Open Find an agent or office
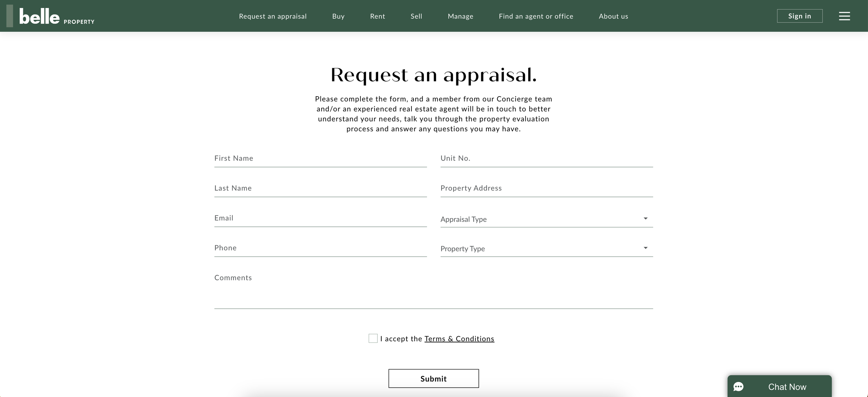868x397 pixels. [x=536, y=16]
